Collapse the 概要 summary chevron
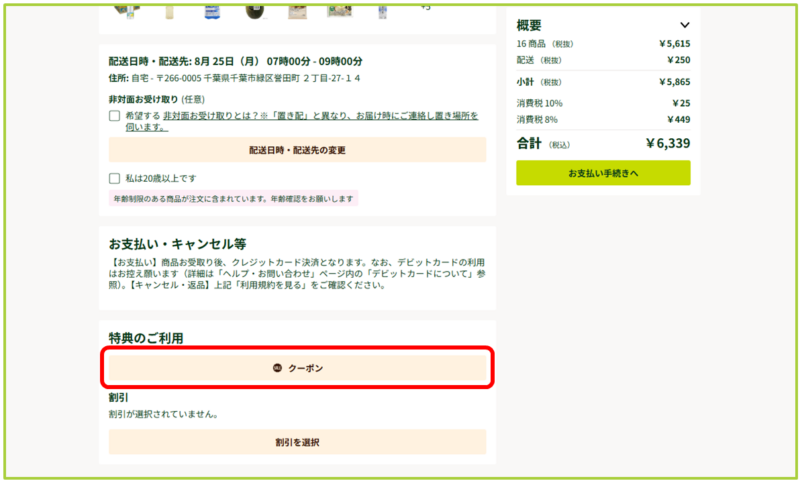The width and height of the screenshot is (800, 483). pos(684,25)
